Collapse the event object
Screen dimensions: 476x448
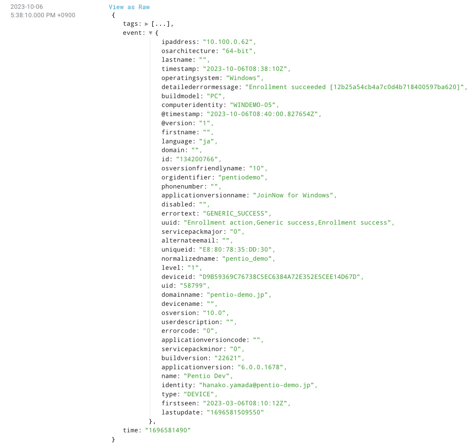pos(151,33)
